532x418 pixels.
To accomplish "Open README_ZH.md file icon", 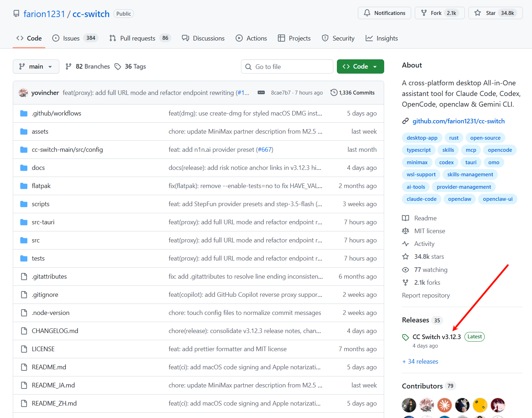I will pyautogui.click(x=24, y=403).
